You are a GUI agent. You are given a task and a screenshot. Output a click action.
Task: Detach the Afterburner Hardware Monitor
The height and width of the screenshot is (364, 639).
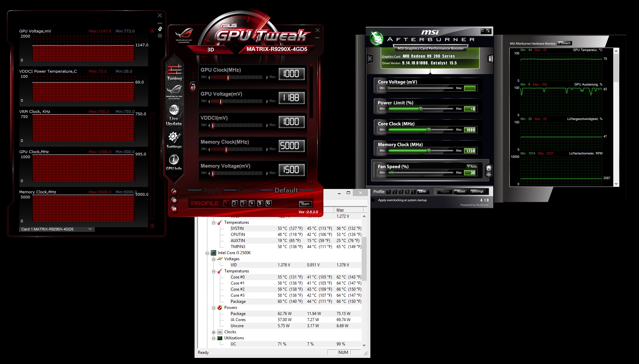pyautogui.click(x=565, y=43)
